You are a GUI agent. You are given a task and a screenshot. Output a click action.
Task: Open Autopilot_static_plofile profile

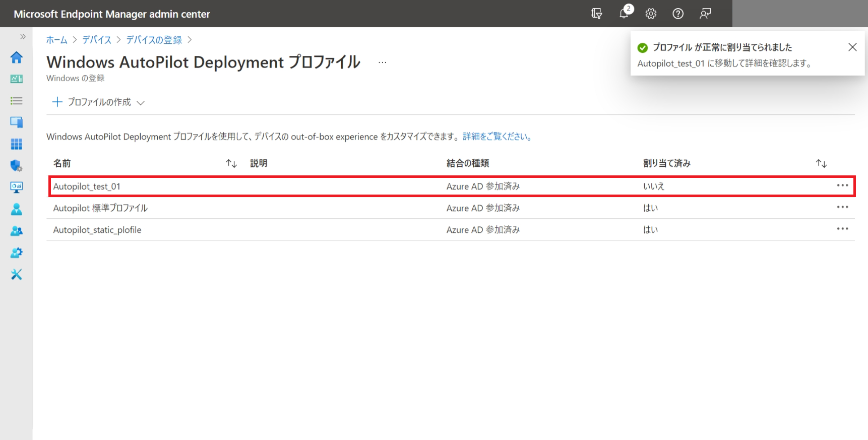[97, 230]
